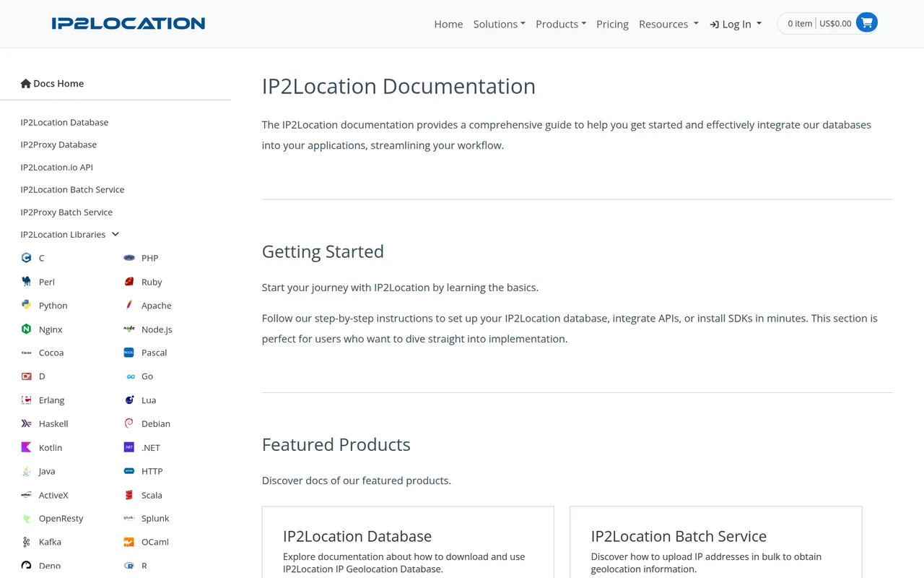Click the Cocoa library icon
The width and height of the screenshot is (924, 578).
[26, 353]
